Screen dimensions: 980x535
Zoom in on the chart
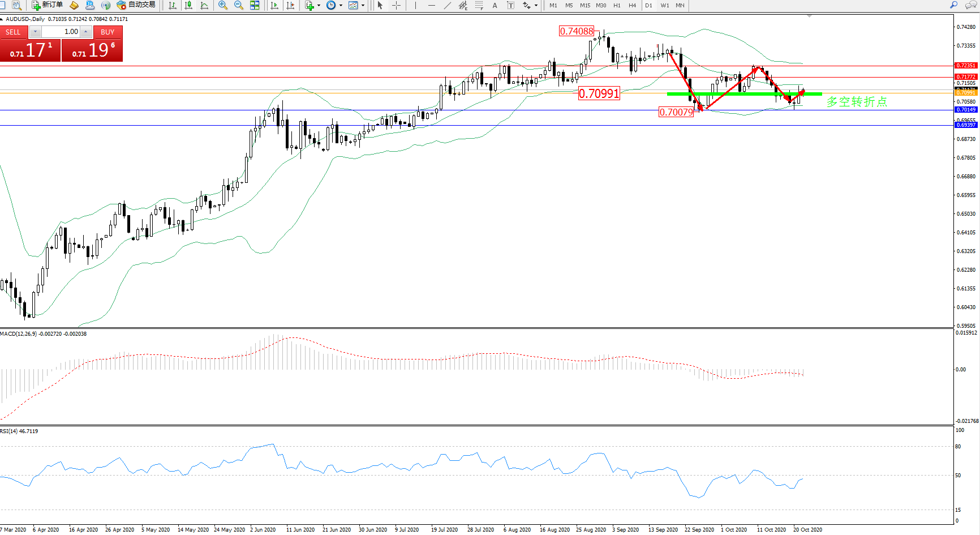click(x=223, y=5)
